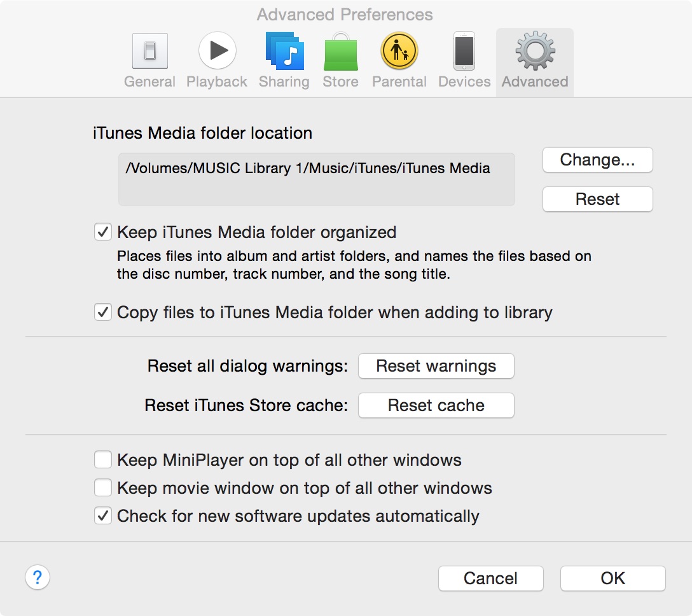
Task: Click 'Reset iTunes Store cache:' label
Action: coord(246,405)
